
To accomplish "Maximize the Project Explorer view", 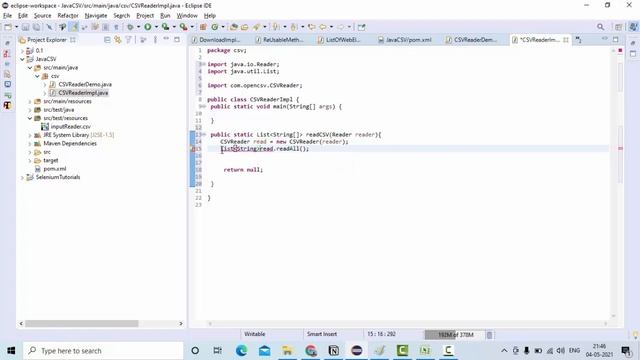I will 177,40.
